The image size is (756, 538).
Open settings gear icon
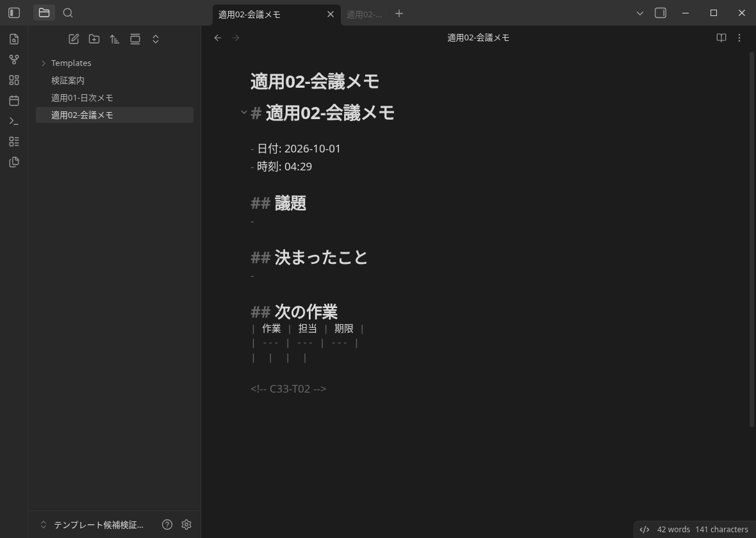[x=186, y=525]
